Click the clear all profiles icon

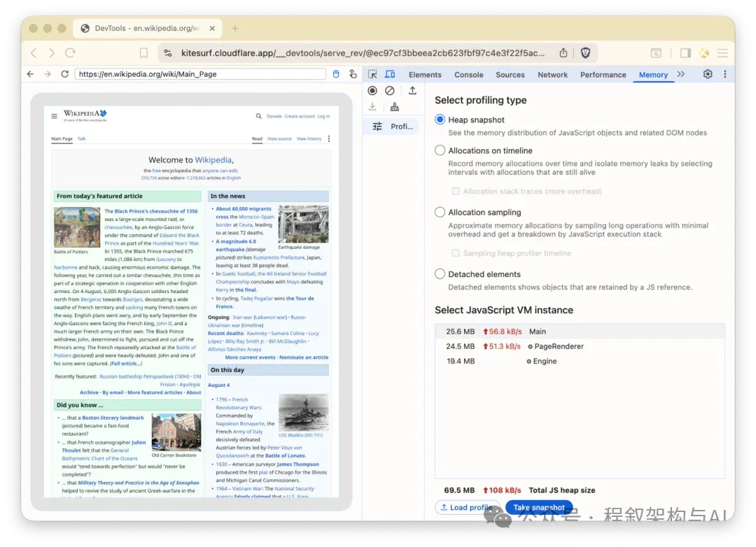point(390,91)
